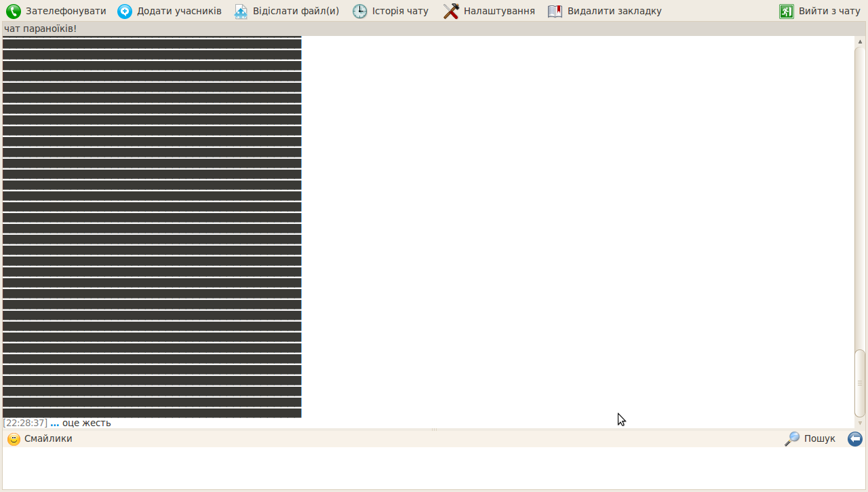Image resolution: width=868 pixels, height=492 pixels.
Task: Click the chat history clock icon
Action: tap(360, 11)
